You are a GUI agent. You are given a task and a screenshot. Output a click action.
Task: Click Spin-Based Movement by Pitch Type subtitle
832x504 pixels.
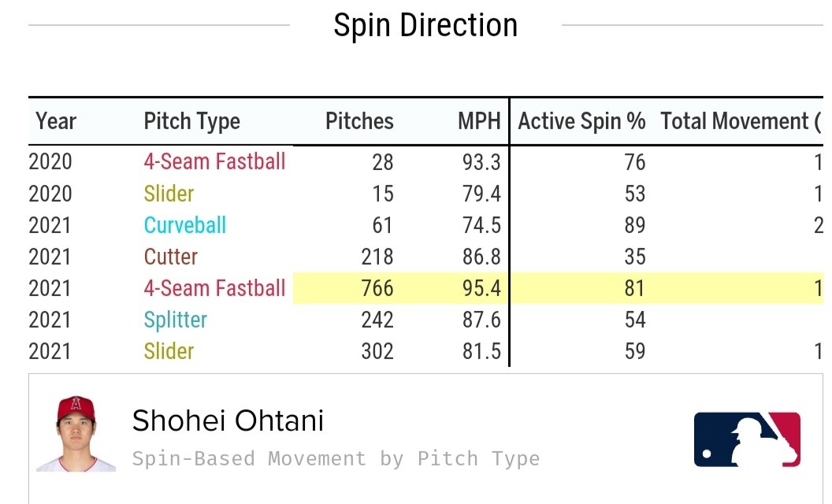tap(336, 458)
